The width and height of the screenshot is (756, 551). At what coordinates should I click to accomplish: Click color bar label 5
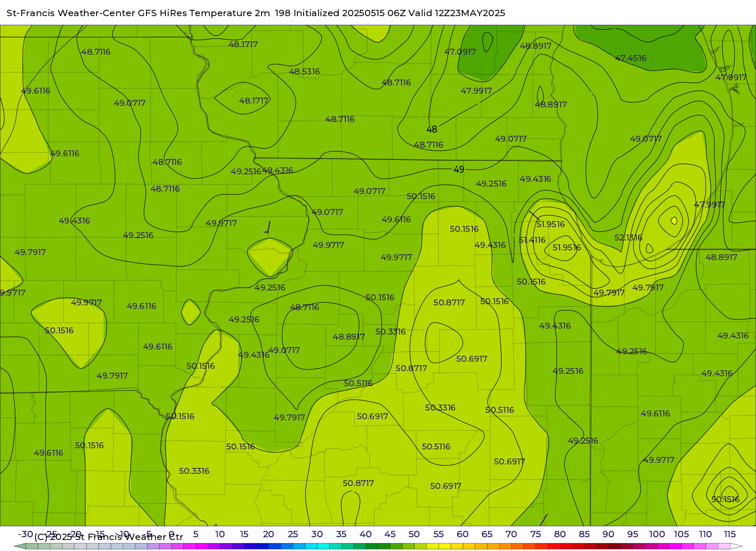(196, 534)
